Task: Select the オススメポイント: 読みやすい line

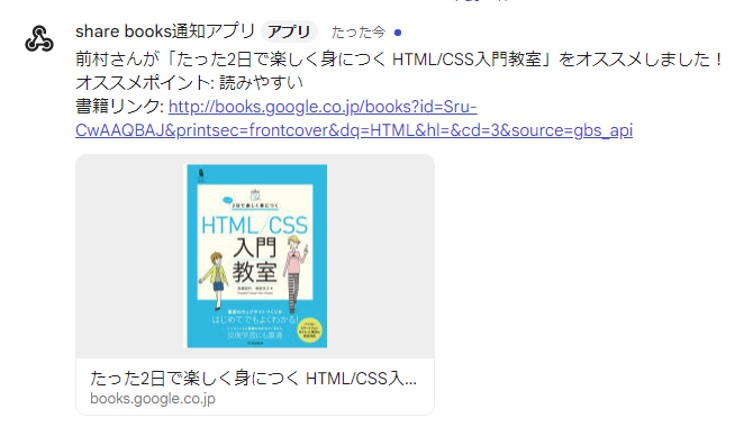Action: tap(189, 83)
